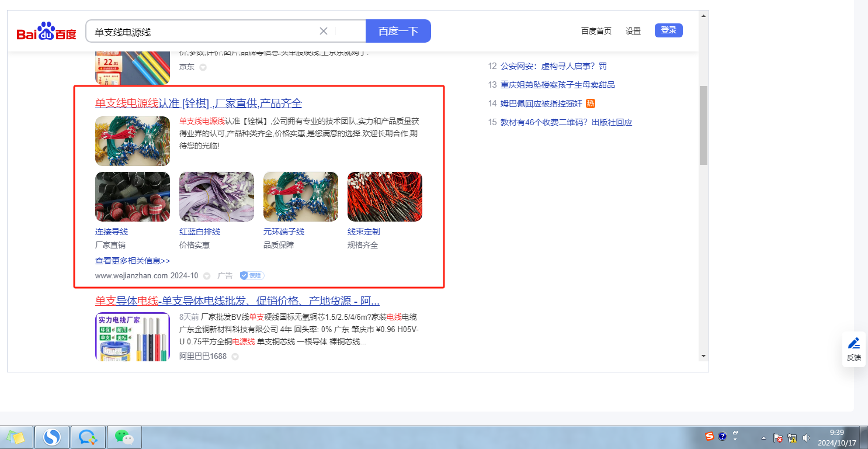Click the page scrollbar thumb

click(x=703, y=126)
